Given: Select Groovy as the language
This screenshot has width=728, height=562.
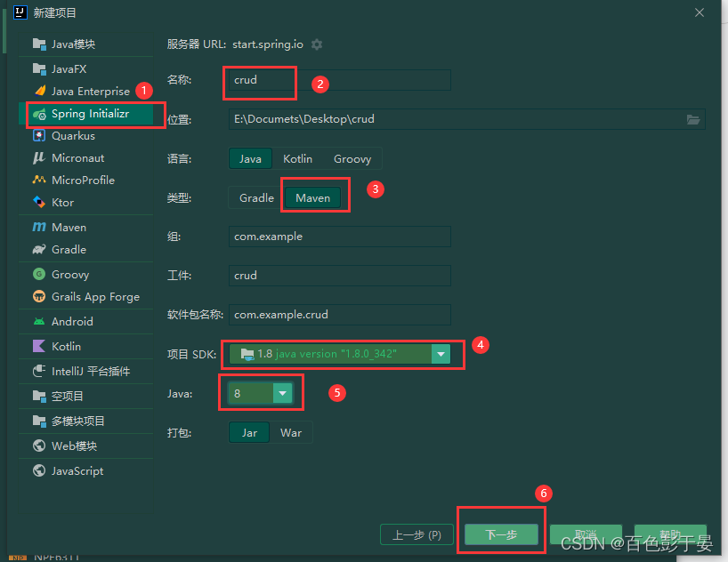Looking at the screenshot, I should [352, 158].
